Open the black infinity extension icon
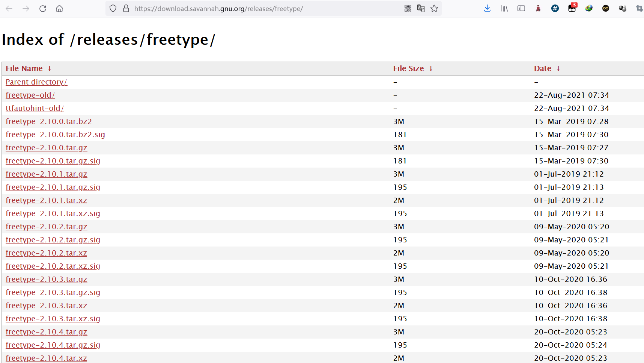 pos(606,8)
